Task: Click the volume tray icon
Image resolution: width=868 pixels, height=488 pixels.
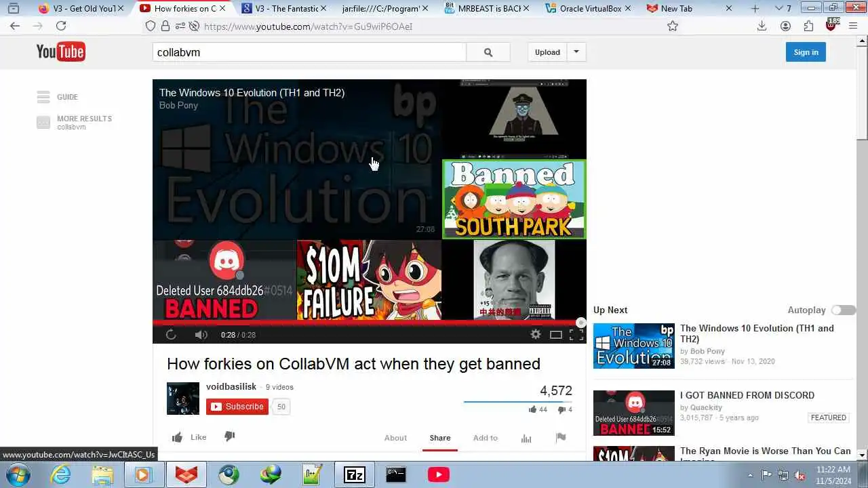Action: pos(800,474)
